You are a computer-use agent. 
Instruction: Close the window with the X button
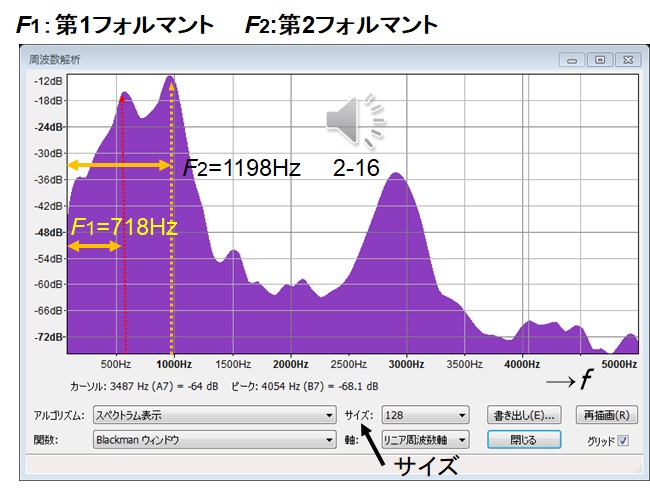626,59
